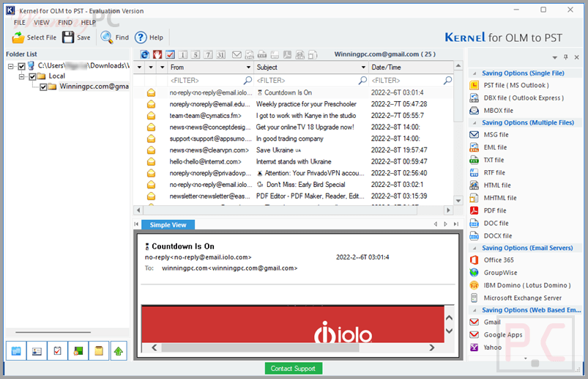This screenshot has width=588, height=379.
Task: Click the Contact Support button
Action: [293, 369]
